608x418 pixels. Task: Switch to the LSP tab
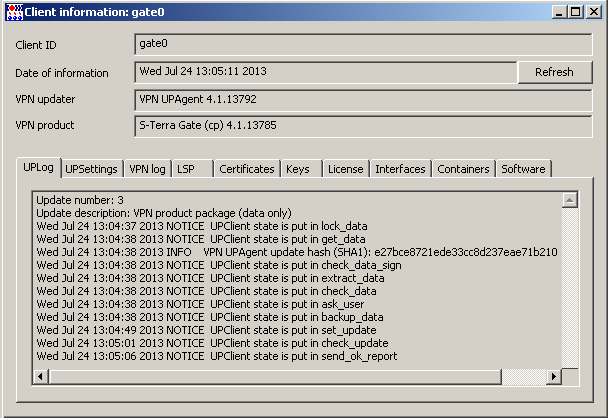pos(192,169)
